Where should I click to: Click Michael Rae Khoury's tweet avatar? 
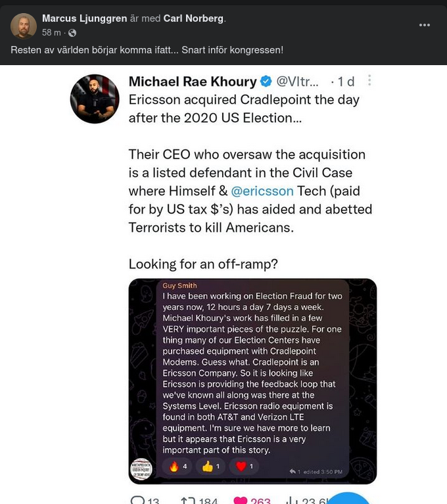click(95, 99)
